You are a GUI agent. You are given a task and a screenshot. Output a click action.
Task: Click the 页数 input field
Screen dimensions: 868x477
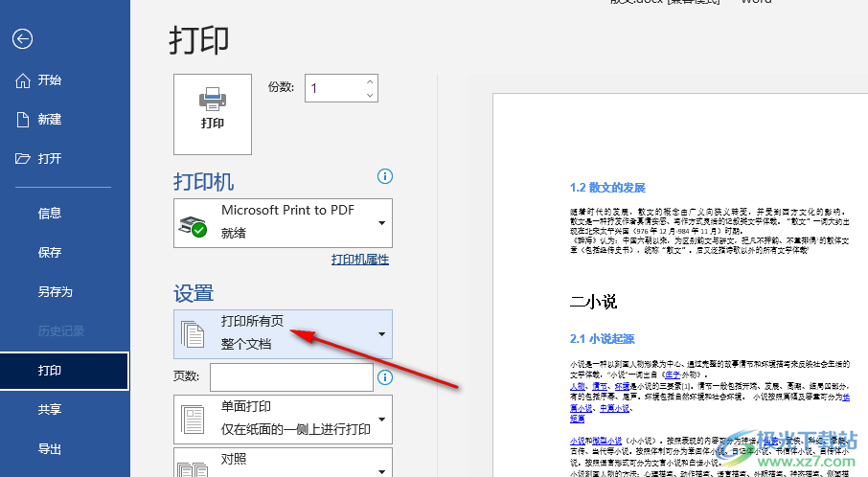291,377
